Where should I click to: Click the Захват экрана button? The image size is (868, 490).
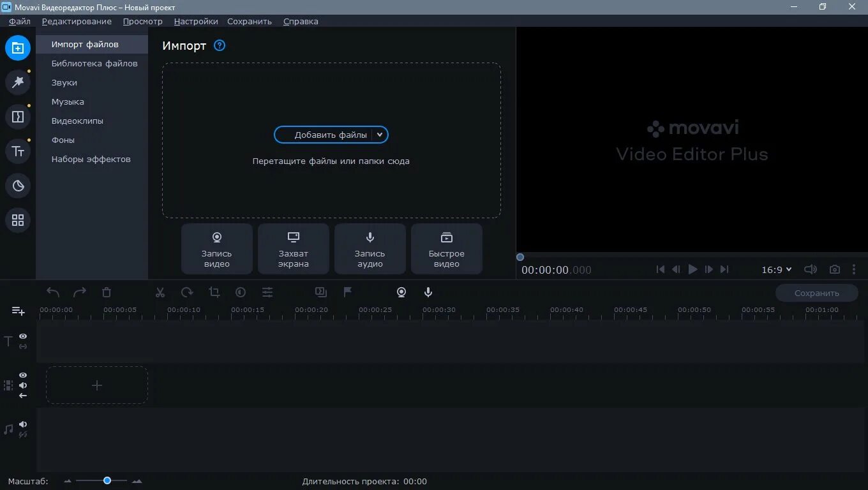(294, 249)
